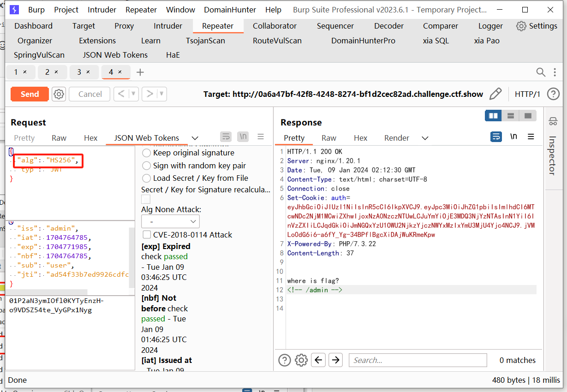The height and width of the screenshot is (392, 567).
Task: Click the orange Send button
Action: tap(30, 94)
